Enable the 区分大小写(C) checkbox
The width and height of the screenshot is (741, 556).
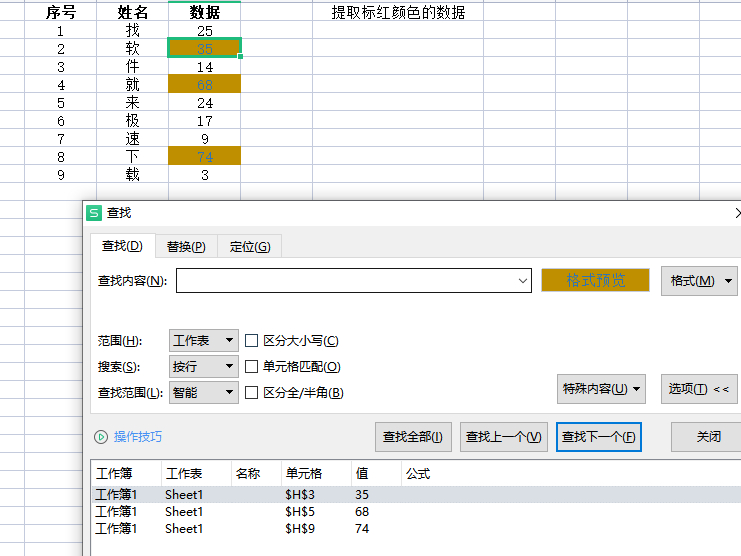(251, 341)
